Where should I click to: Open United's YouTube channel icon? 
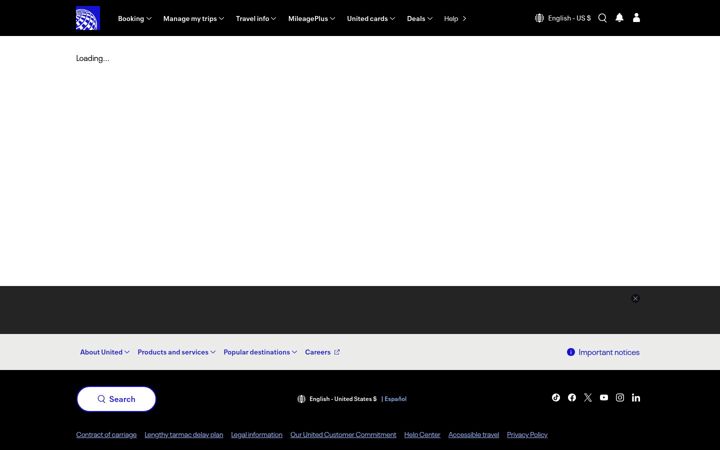(x=604, y=398)
